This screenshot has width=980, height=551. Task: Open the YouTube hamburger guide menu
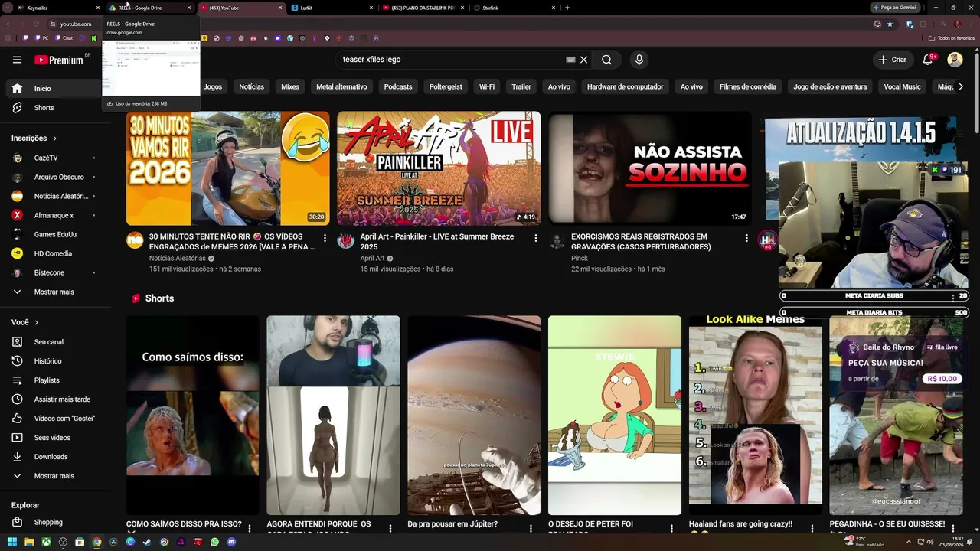tap(17, 60)
